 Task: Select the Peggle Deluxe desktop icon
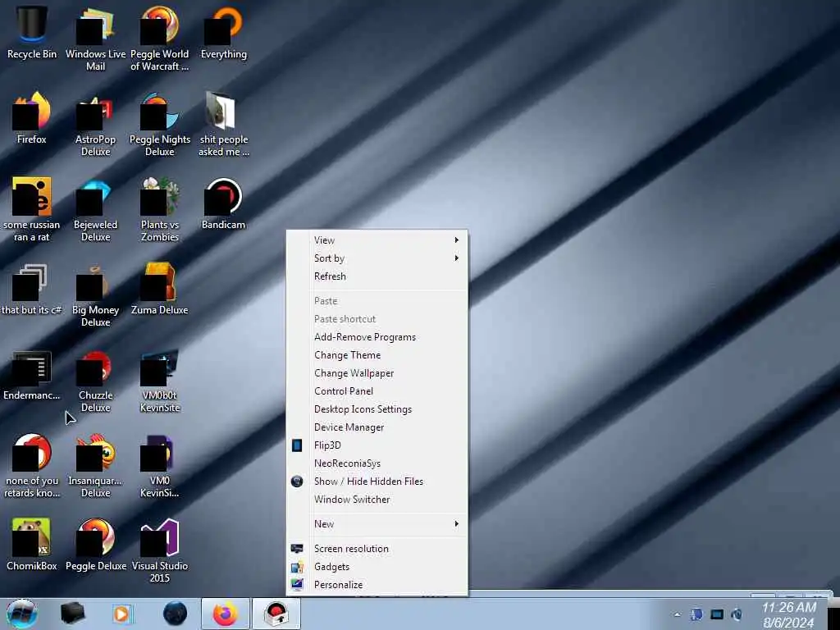(95, 545)
